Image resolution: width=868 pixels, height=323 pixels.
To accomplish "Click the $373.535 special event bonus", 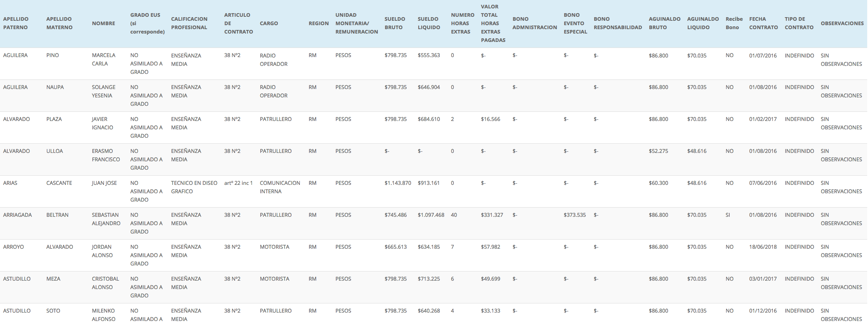I will (x=575, y=215).
